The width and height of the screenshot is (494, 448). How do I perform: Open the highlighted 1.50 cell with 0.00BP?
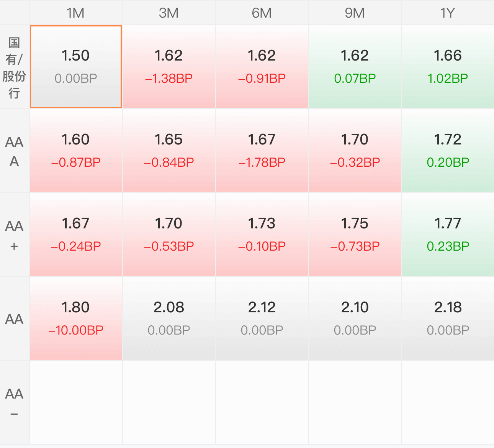tap(76, 67)
